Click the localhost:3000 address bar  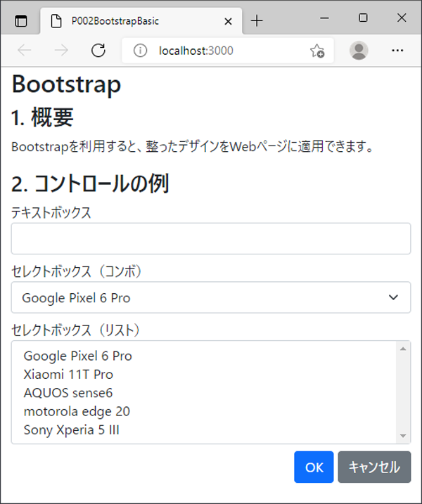[x=228, y=51]
